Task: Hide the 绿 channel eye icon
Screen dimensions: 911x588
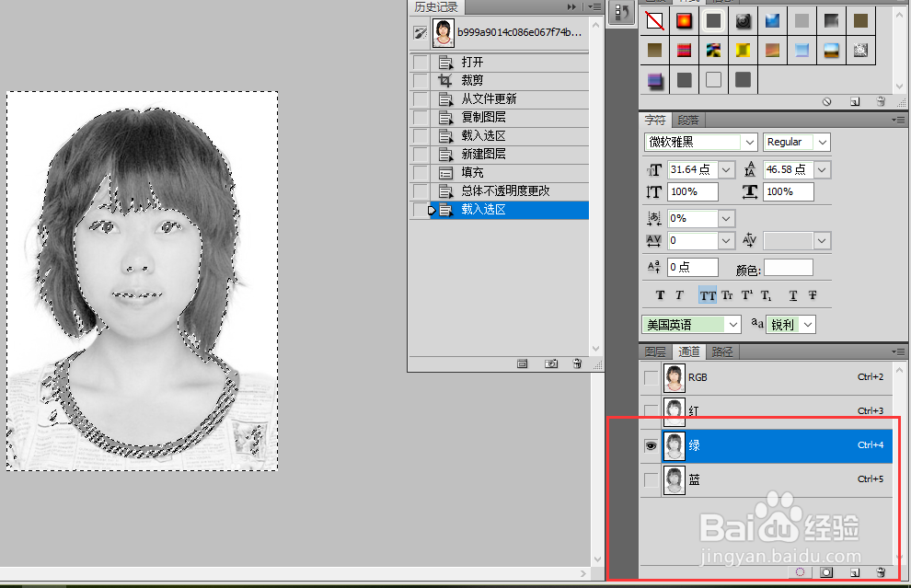Action: 651,445
